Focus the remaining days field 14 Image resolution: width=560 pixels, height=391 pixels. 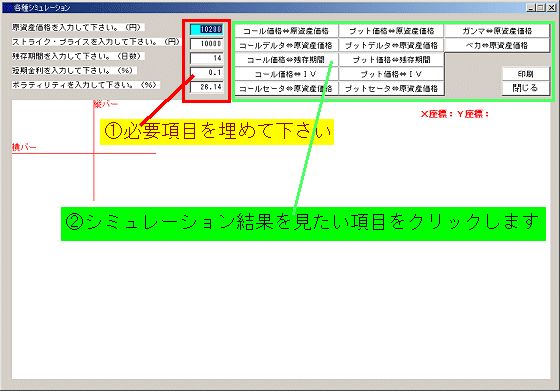pyautogui.click(x=206, y=58)
